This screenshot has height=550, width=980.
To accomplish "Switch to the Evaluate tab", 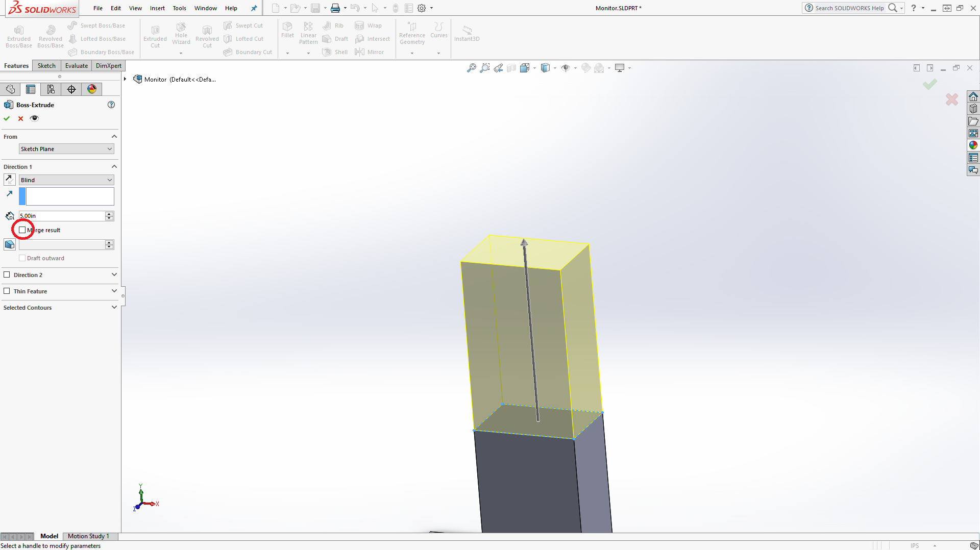I will [77, 66].
